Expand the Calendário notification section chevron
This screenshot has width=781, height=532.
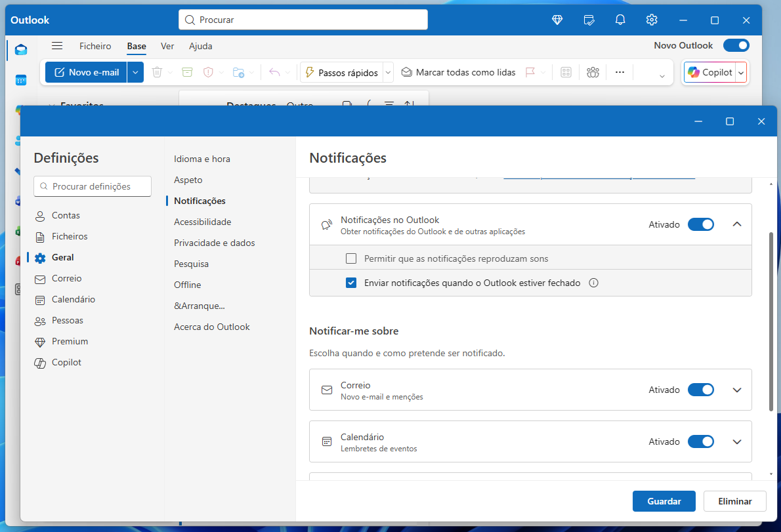737,441
